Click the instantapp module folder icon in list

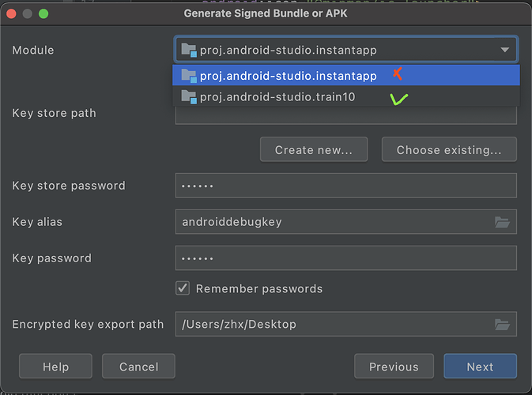pyautogui.click(x=188, y=76)
